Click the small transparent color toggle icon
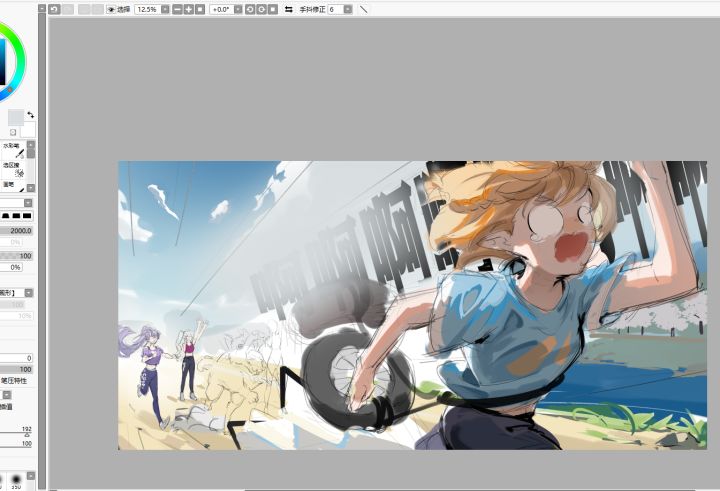Screen dimensions: 720x491 coord(13,132)
